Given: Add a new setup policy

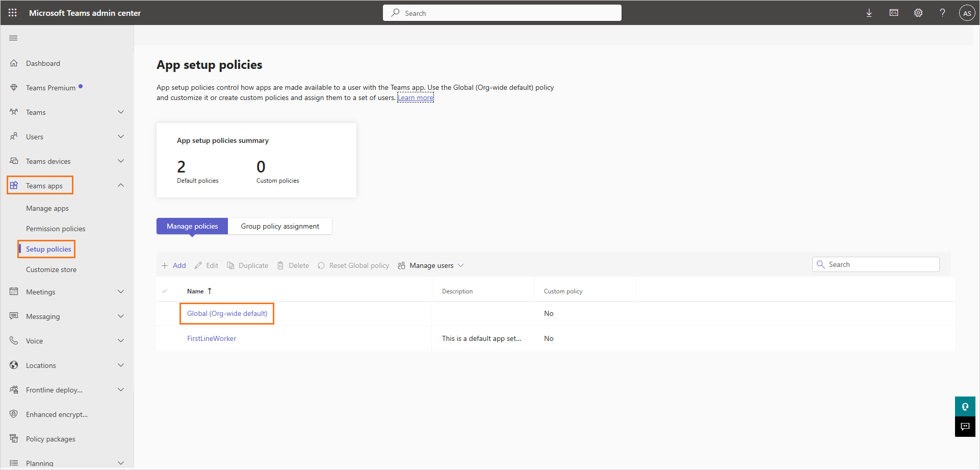Looking at the screenshot, I should (x=174, y=265).
